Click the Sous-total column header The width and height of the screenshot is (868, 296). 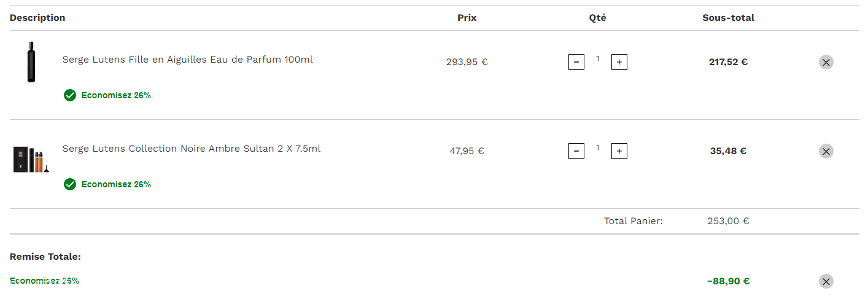tap(728, 18)
